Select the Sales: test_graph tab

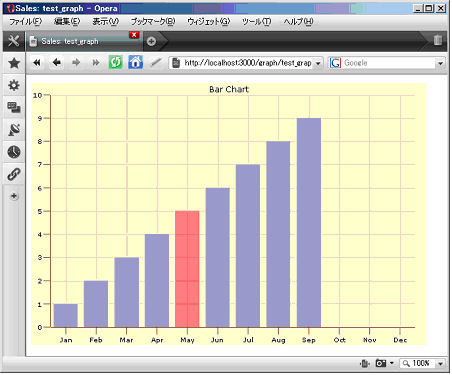tap(84, 41)
